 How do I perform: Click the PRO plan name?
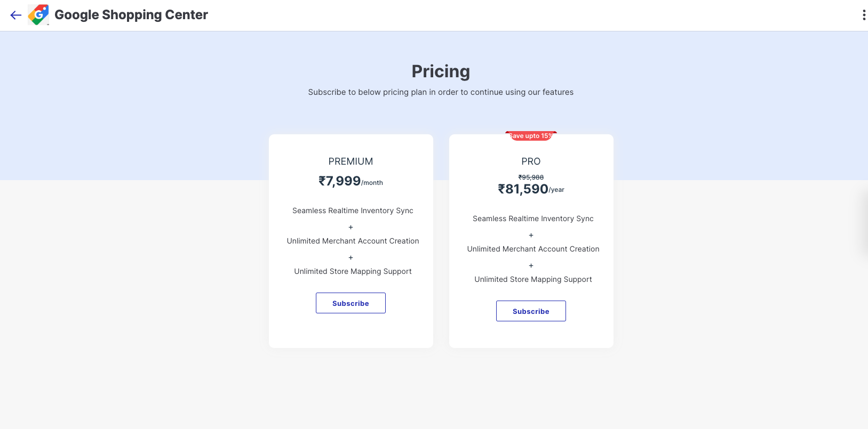tap(531, 161)
